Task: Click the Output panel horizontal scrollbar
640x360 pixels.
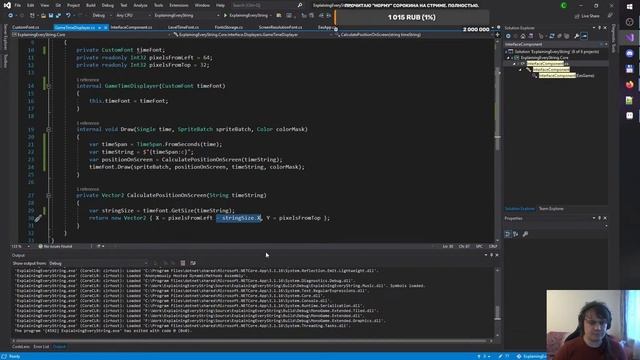Action: tap(252, 341)
